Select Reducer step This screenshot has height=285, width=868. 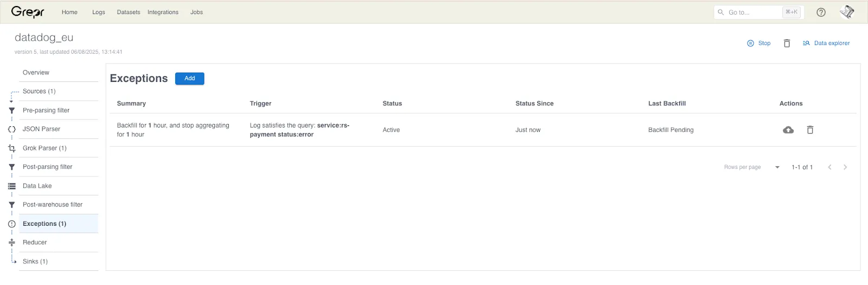click(59, 243)
